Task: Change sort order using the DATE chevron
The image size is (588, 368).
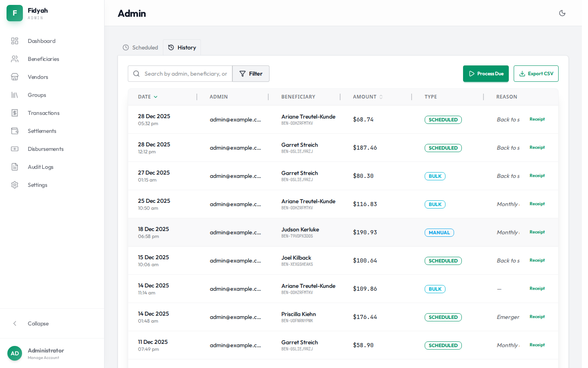Action: click(155, 96)
